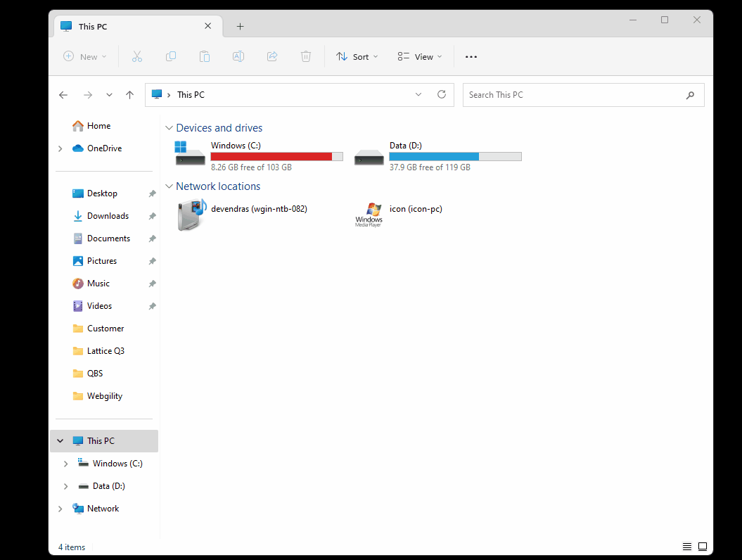Screen dimensions: 742x560
Task: Switch to details view layout
Action: pyautogui.click(x=687, y=547)
